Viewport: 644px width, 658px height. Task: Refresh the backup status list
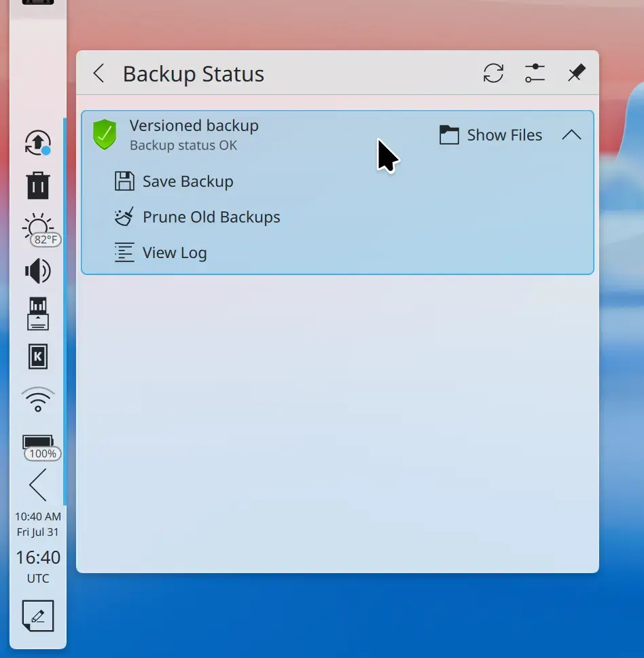(x=493, y=73)
